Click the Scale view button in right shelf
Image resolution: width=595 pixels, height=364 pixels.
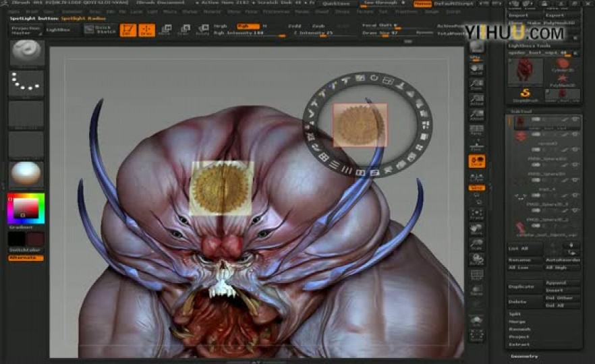(x=476, y=245)
